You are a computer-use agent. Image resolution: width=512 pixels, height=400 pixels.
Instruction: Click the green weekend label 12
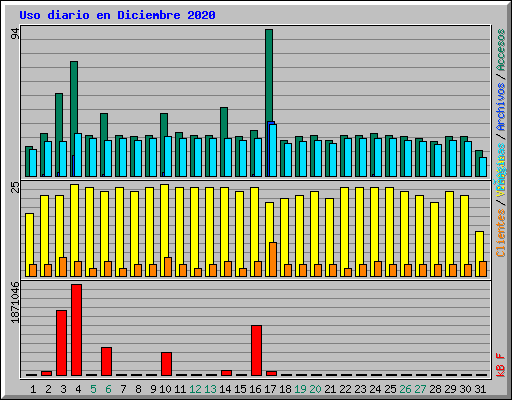[195, 389]
